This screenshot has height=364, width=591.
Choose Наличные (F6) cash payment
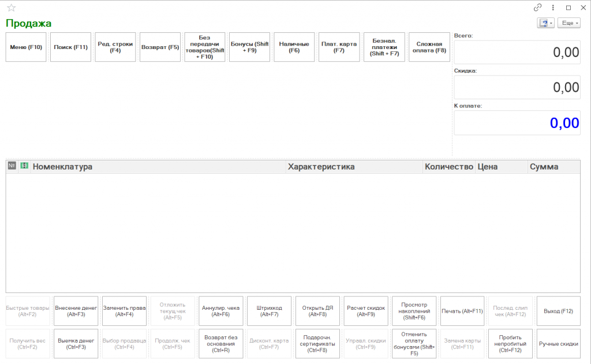294,47
